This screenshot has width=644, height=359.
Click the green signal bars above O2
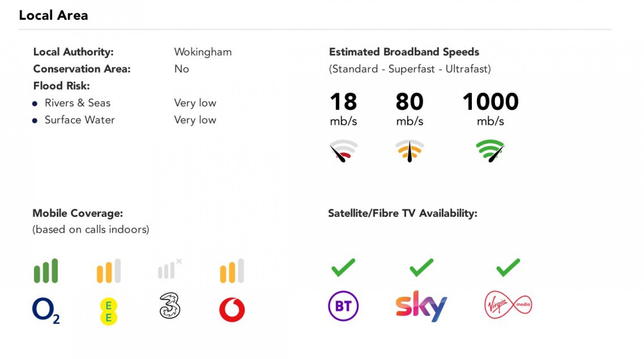[x=46, y=271]
